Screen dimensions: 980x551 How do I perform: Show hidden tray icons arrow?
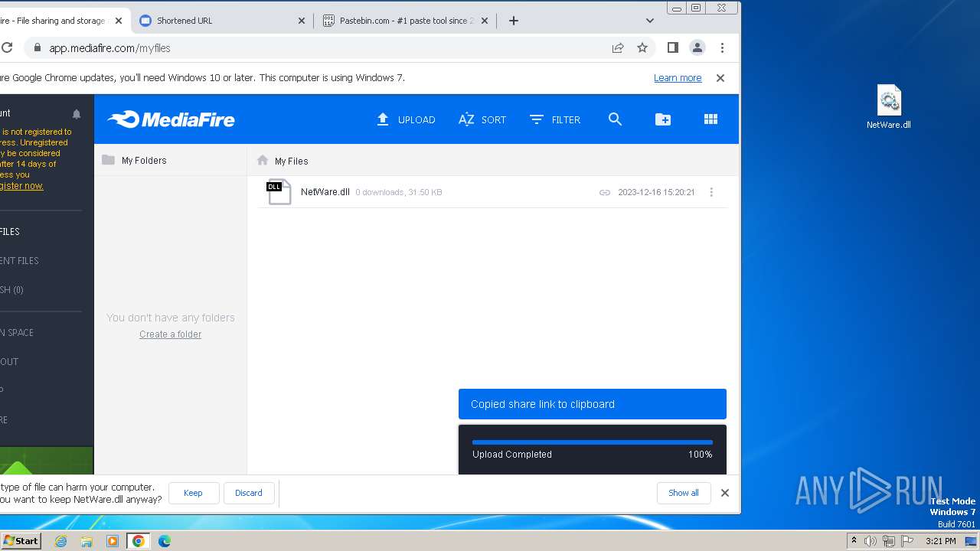[854, 541]
